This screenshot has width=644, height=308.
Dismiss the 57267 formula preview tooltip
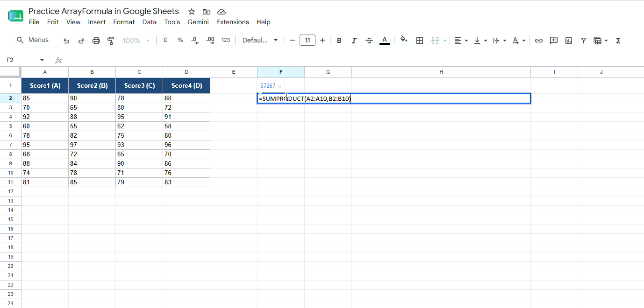(x=279, y=86)
